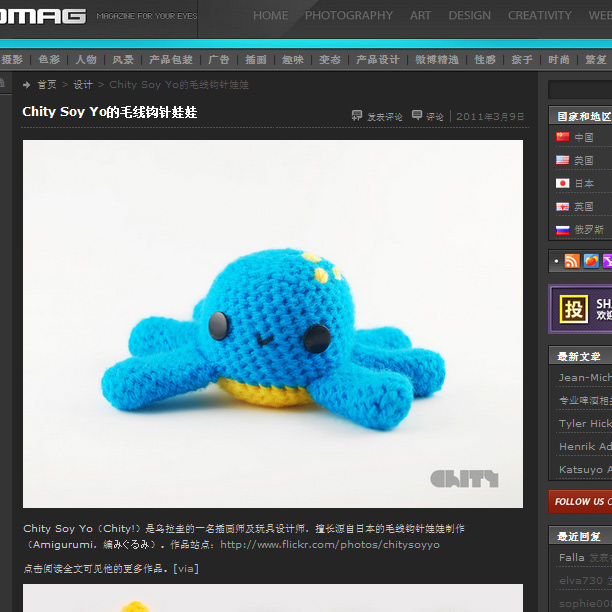Select the 风景 category tab
Viewport: 612px width, 612px height.
click(x=123, y=59)
